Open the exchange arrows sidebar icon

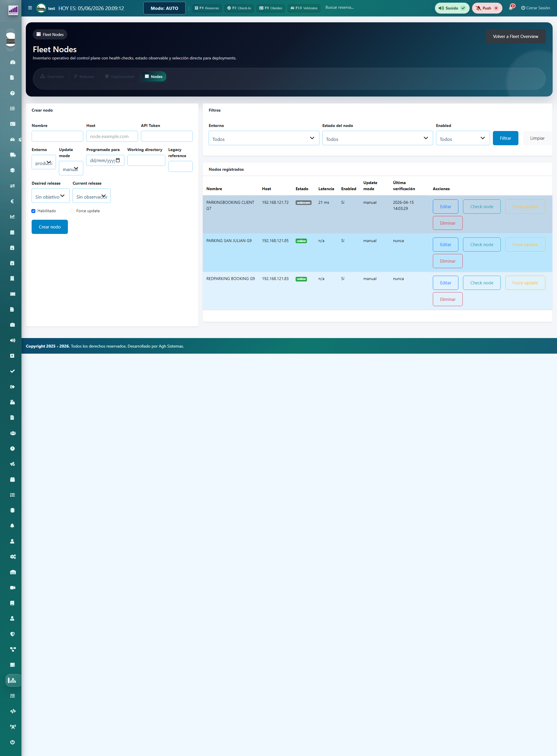point(12,186)
